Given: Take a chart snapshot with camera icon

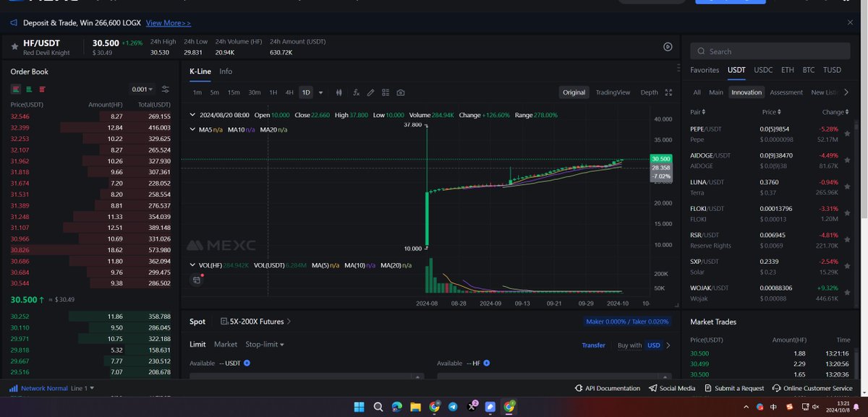Looking at the screenshot, I should pyautogui.click(x=401, y=93).
